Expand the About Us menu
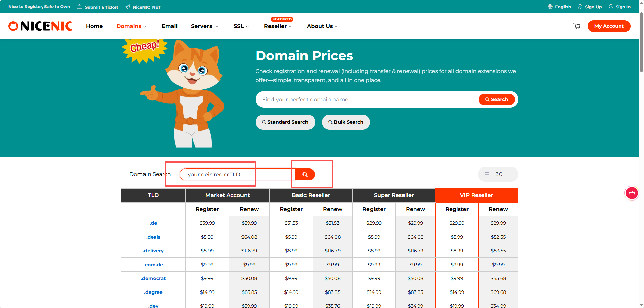 322,26
